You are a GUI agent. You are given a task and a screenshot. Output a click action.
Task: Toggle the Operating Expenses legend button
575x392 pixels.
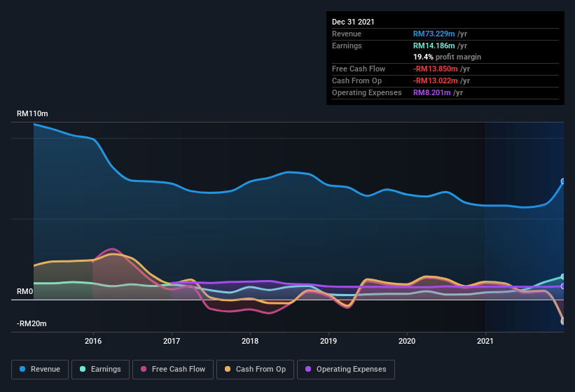tap(346, 370)
